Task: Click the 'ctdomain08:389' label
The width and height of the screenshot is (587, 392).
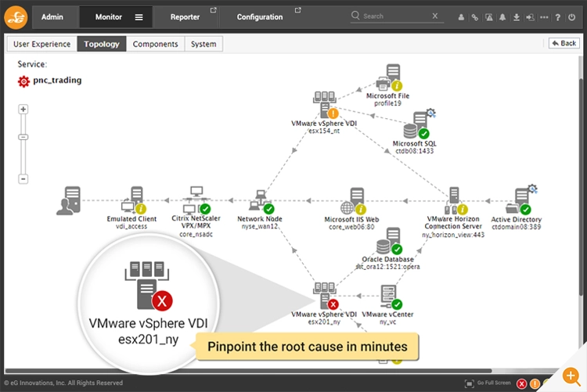Action: tap(517, 227)
